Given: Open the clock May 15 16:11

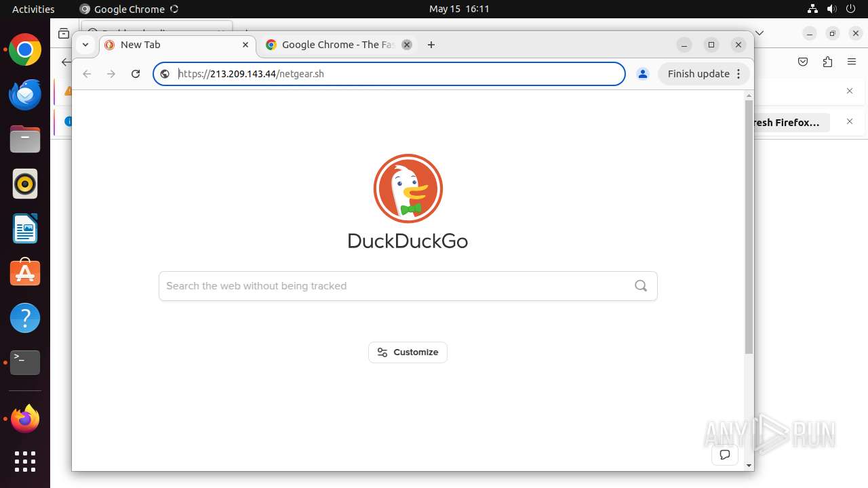Looking at the screenshot, I should point(459,9).
